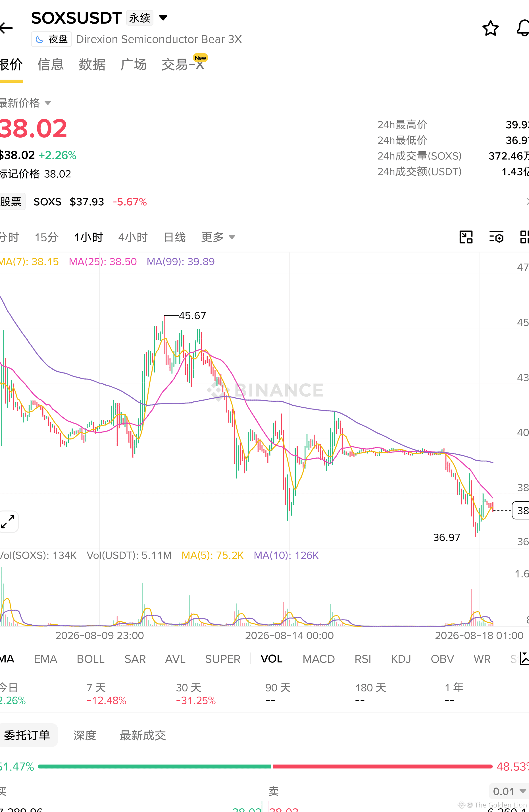The image size is (529, 812).
Task: Switch to the 信息 tab
Action: click(x=51, y=65)
